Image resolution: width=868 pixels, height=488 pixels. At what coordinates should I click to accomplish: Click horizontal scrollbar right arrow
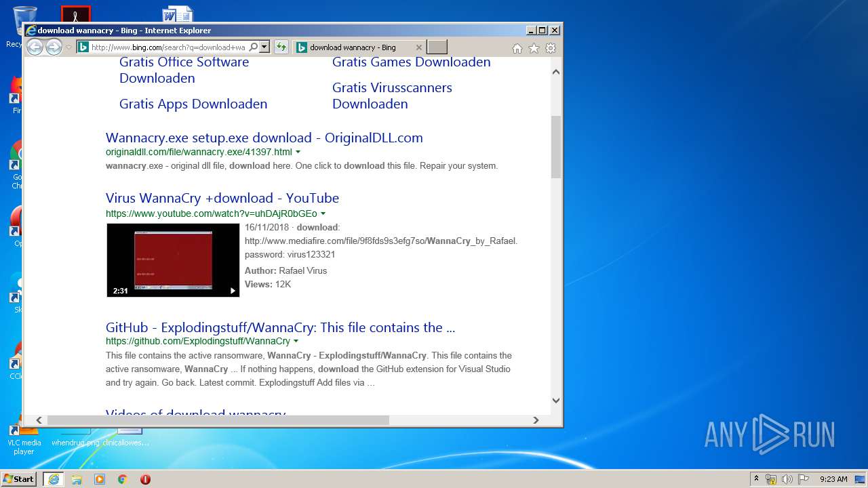536,420
